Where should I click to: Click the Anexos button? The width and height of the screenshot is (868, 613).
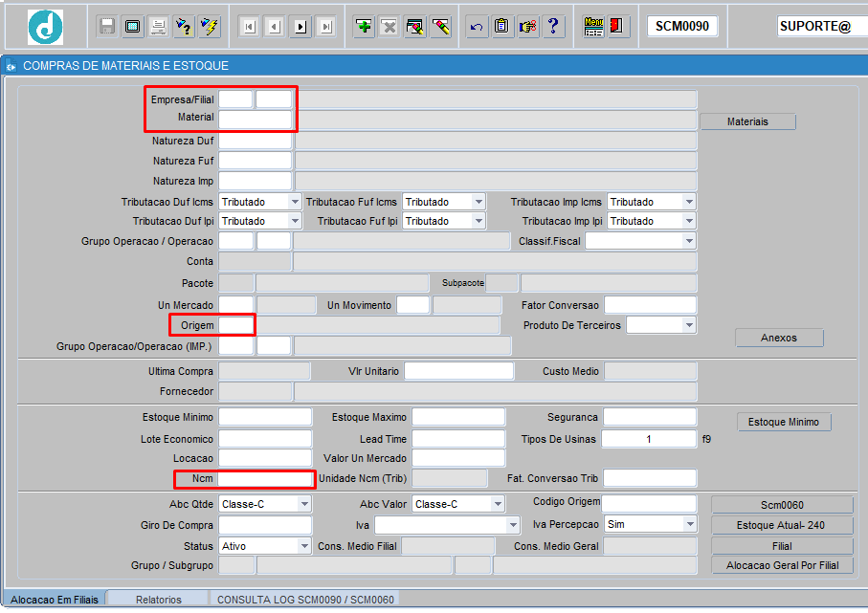pyautogui.click(x=779, y=338)
